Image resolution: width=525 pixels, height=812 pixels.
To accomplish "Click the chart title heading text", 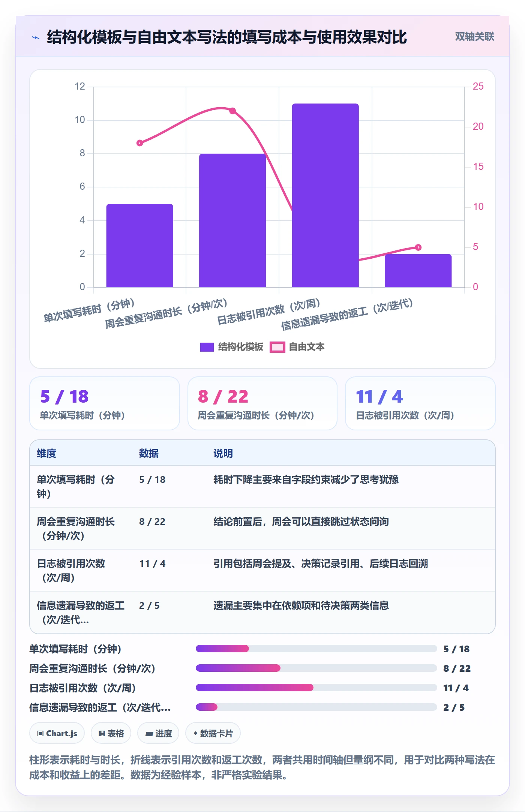I will [x=227, y=37].
